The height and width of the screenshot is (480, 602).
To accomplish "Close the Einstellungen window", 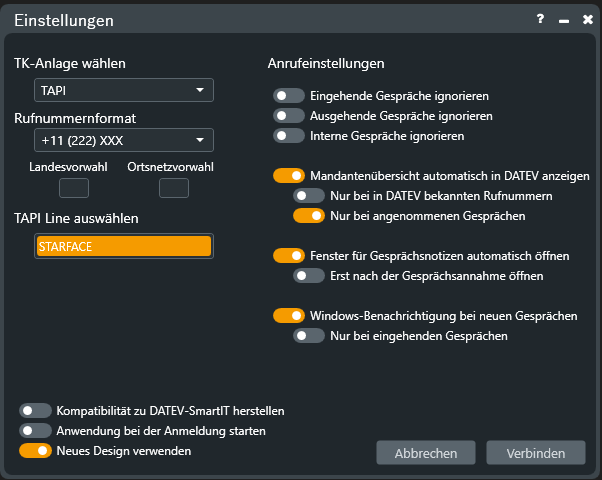I will click(587, 19).
